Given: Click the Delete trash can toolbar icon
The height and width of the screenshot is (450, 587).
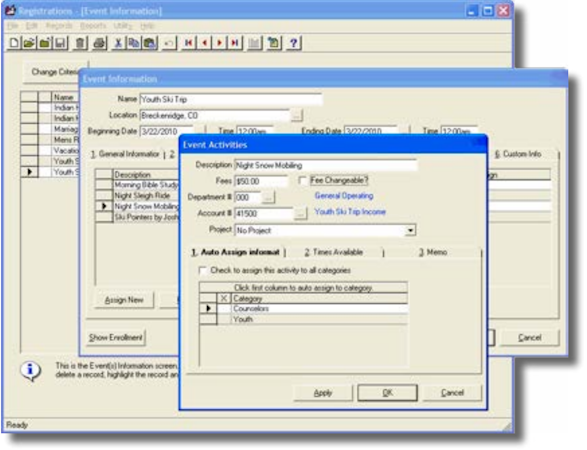Looking at the screenshot, I should tap(80, 43).
